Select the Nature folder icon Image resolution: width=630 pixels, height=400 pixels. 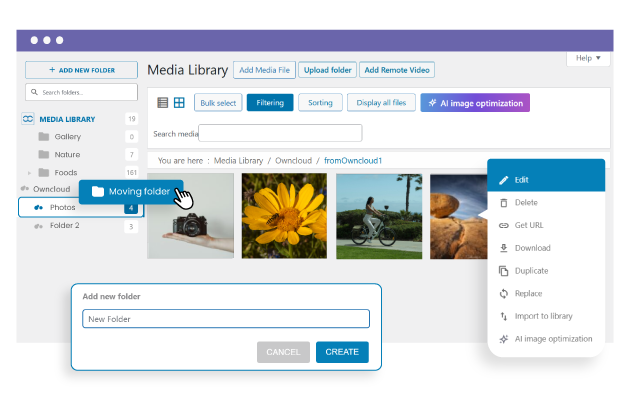click(x=44, y=154)
